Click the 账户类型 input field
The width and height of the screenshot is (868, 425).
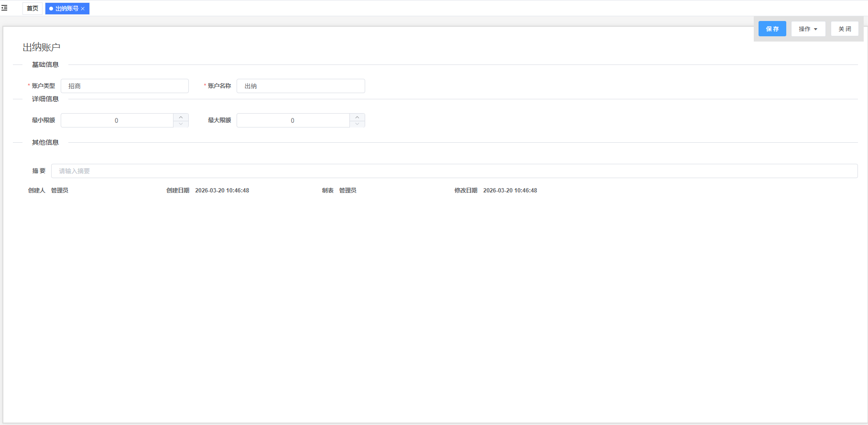coord(124,86)
